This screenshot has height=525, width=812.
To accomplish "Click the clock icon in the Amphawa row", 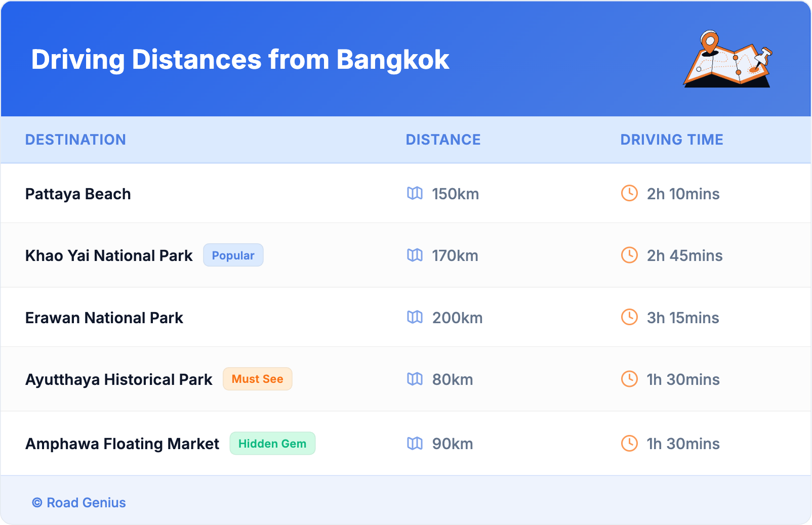I will [629, 444].
